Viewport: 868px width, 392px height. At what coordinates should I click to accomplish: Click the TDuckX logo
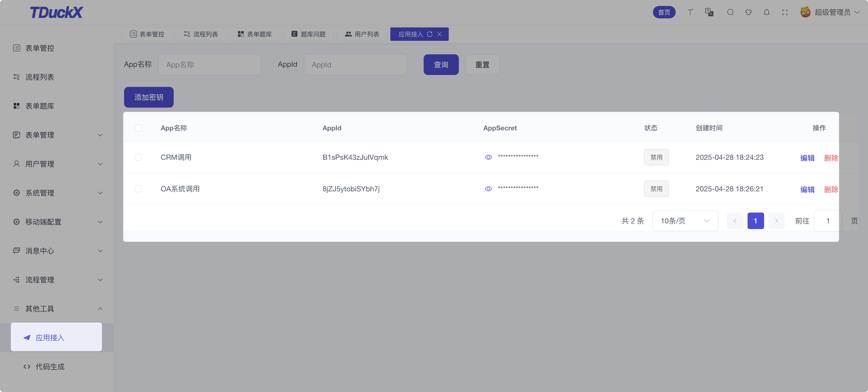(56, 12)
